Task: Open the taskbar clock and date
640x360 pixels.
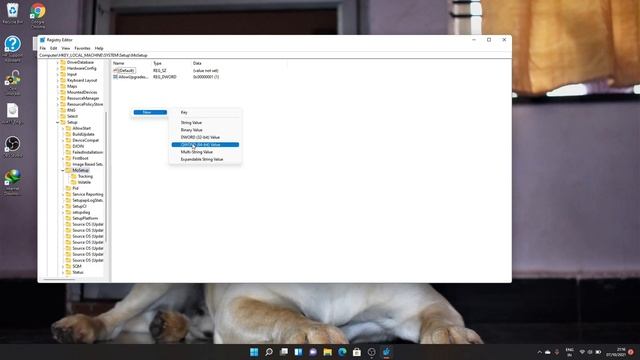Action: pos(616,352)
